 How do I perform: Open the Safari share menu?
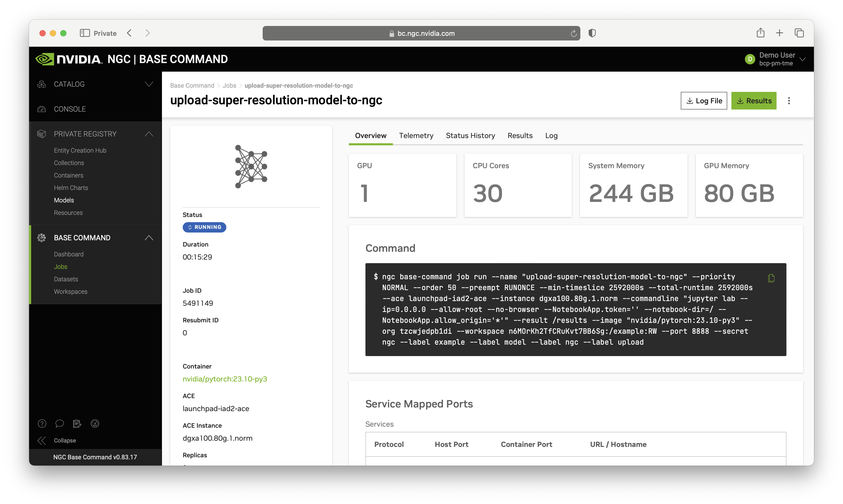point(760,33)
